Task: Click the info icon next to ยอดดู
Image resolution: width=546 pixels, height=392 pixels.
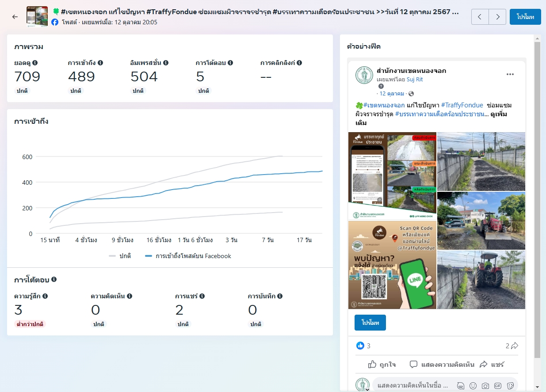Action: (35, 63)
